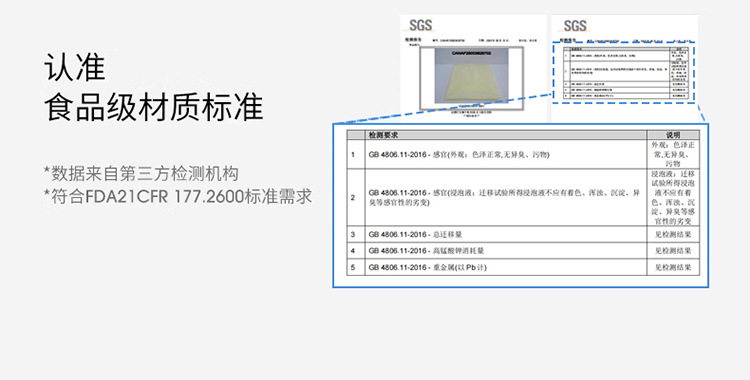Click the heading "食品级材质标准"

154,107
